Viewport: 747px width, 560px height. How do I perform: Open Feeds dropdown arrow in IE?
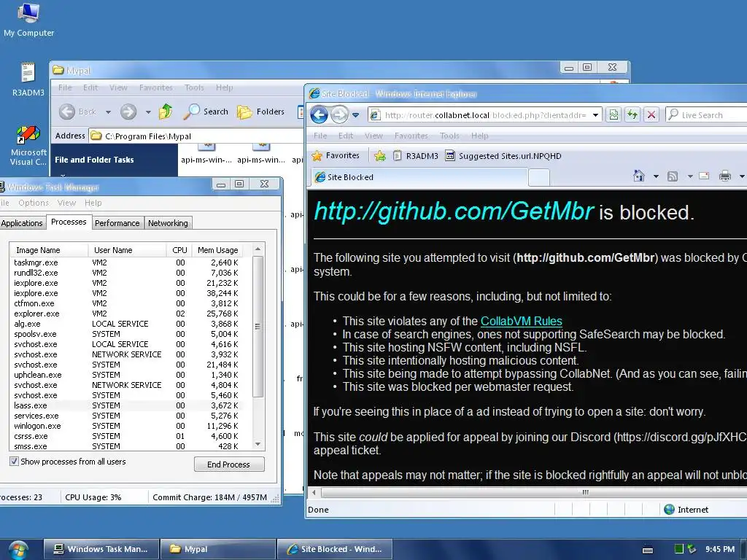pyautogui.click(x=690, y=176)
